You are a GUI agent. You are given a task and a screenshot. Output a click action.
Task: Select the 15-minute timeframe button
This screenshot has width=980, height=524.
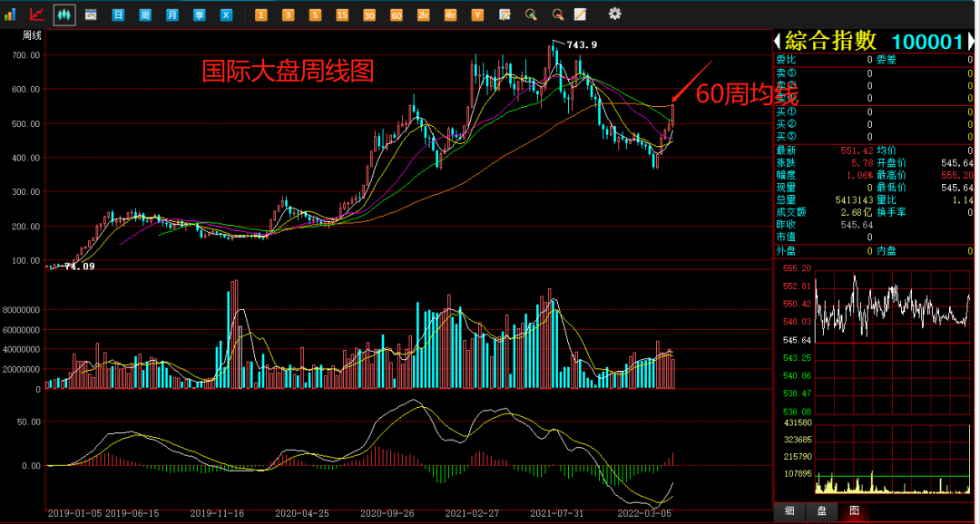(x=342, y=15)
